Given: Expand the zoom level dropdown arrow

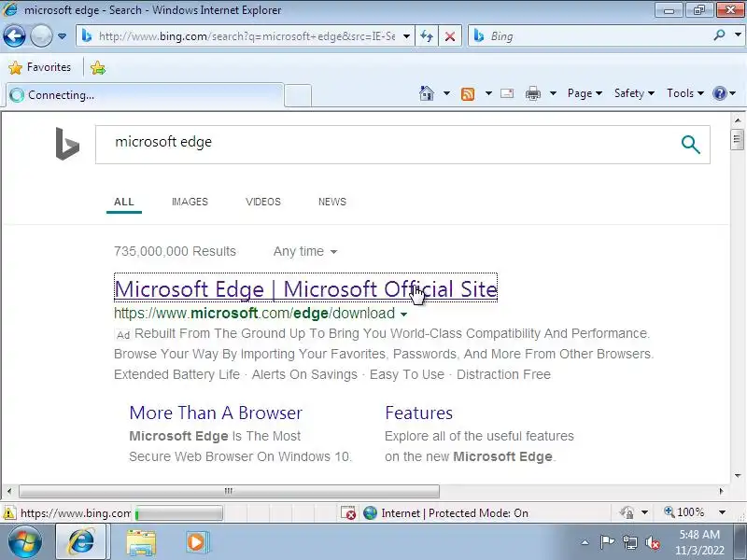Looking at the screenshot, I should click(x=722, y=512).
